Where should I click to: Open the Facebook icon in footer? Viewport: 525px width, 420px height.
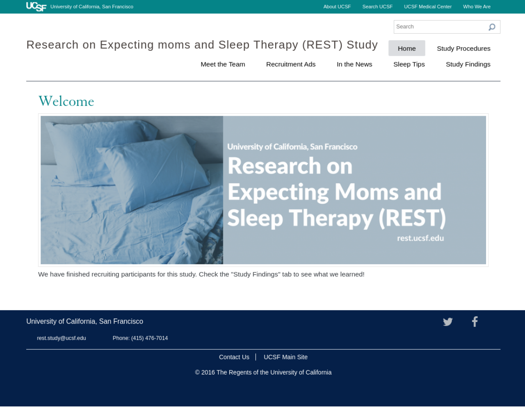coord(475,322)
